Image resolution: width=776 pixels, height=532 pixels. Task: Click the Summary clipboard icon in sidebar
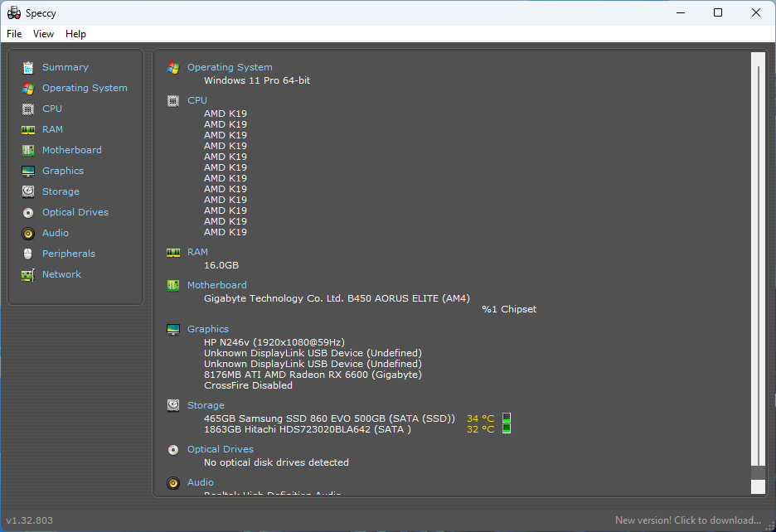click(28, 67)
